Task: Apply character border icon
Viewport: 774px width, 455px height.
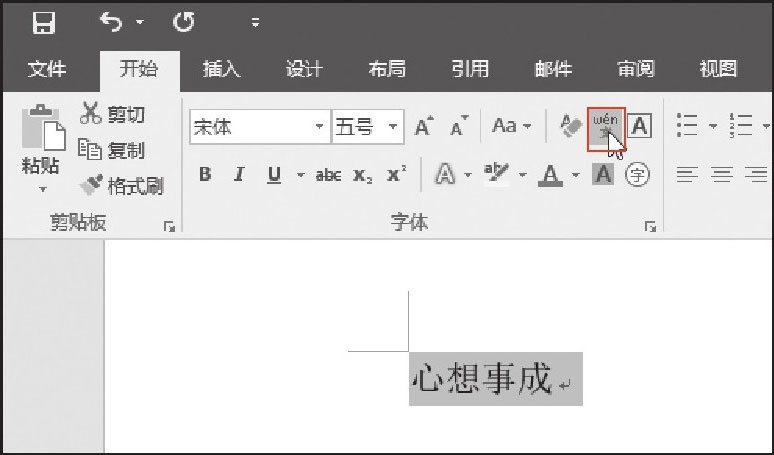Action: coord(640,126)
